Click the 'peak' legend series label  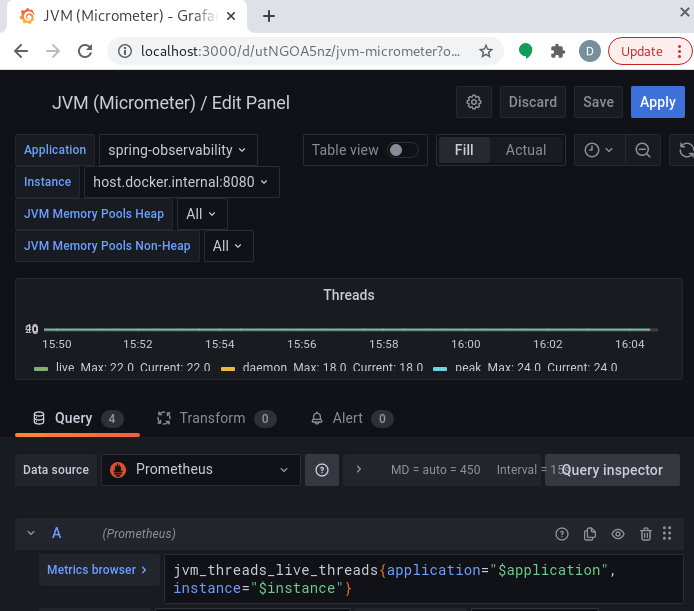click(468, 367)
